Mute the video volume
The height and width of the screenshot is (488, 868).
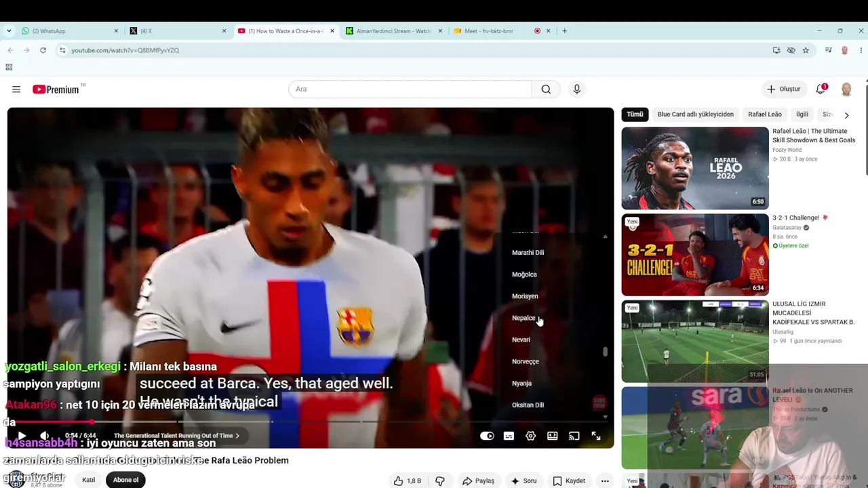[x=44, y=436]
